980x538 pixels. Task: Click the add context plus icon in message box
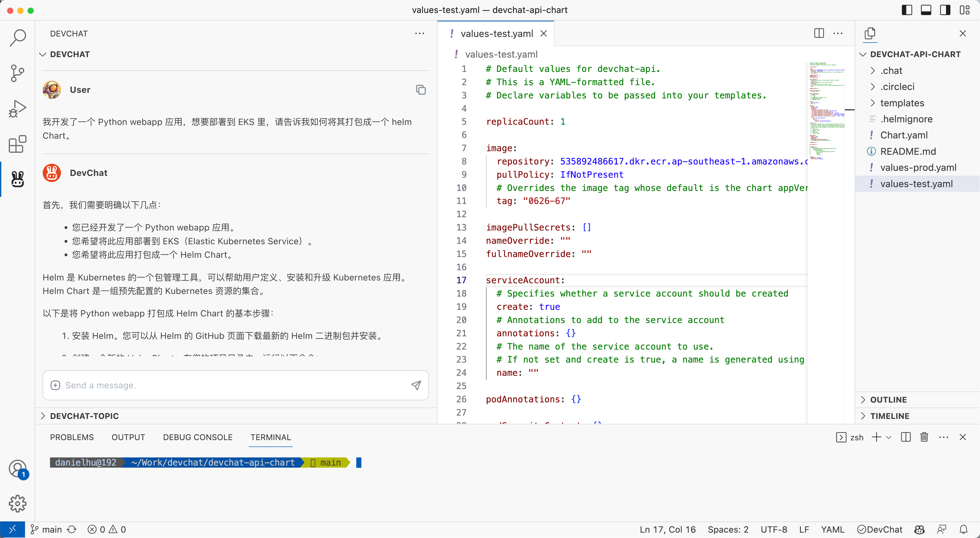click(x=56, y=385)
